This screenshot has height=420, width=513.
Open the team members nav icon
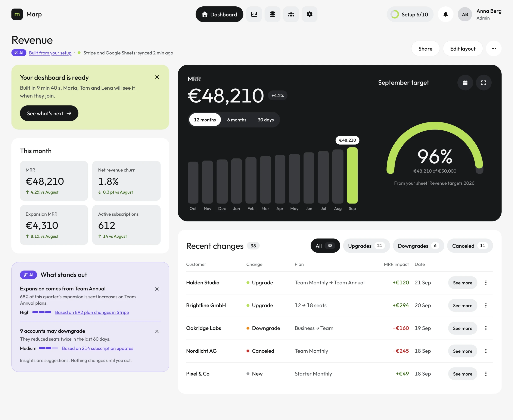(291, 14)
